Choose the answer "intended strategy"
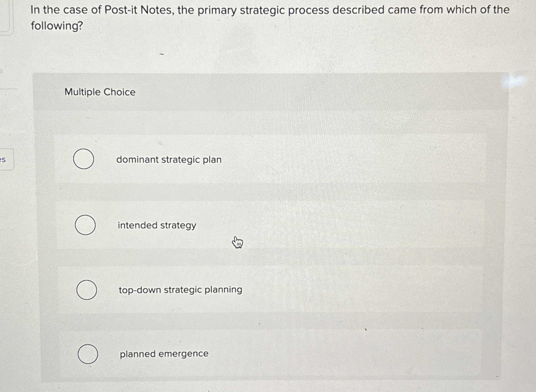 (156, 225)
